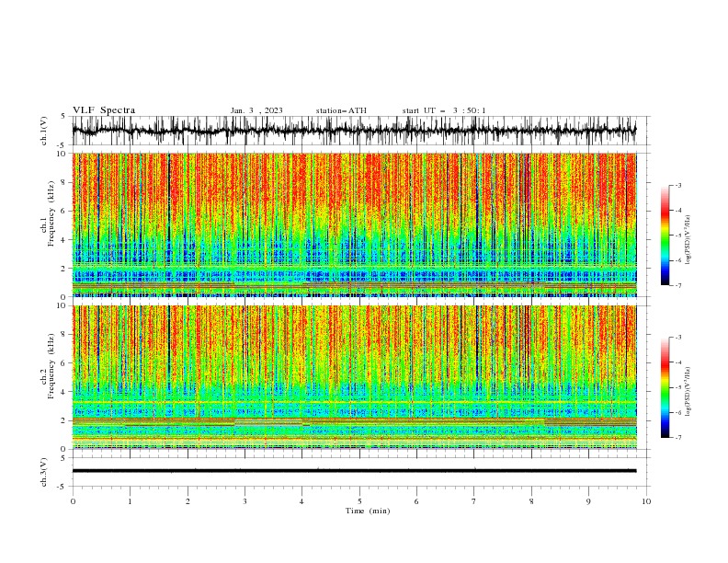Screen dimensions: 728x563
Task: Click the upper PSD color scale bar
Action: (665, 235)
